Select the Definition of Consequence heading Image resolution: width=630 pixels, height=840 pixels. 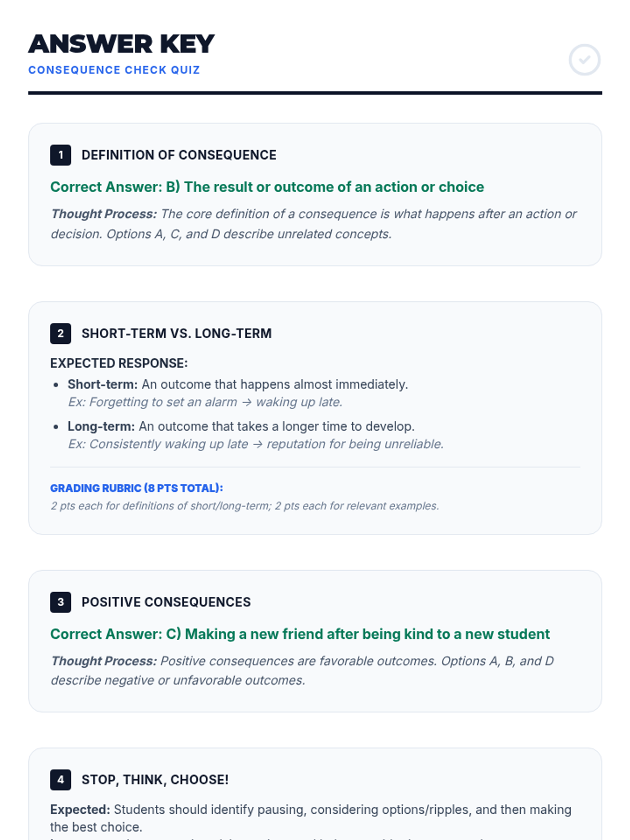178,155
